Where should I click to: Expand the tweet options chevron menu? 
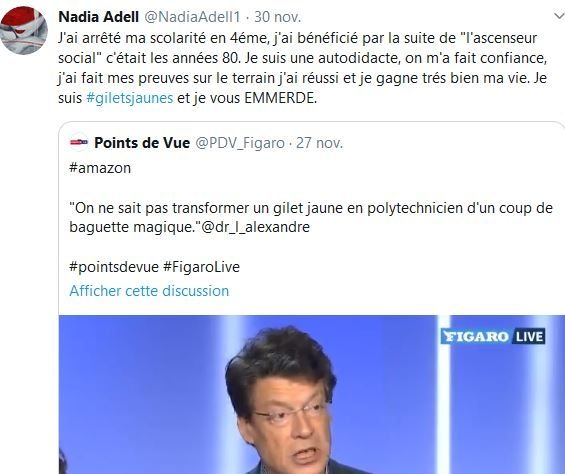click(x=559, y=16)
